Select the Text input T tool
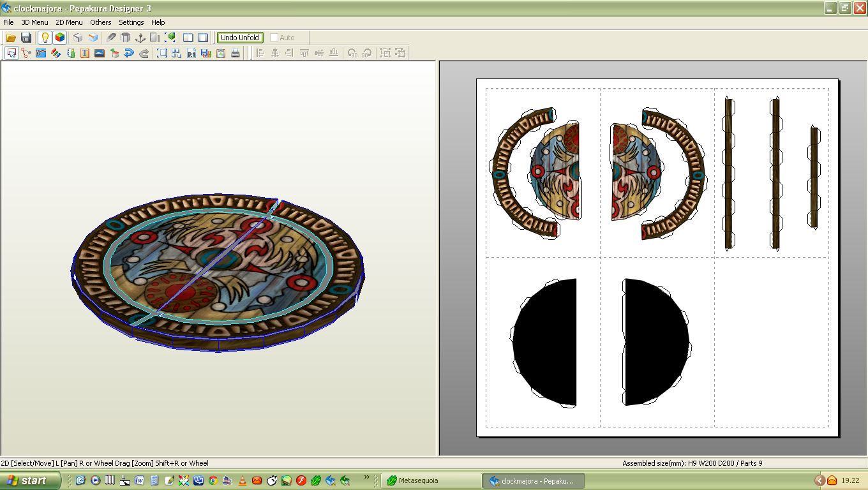The image size is (868, 490). [85, 53]
